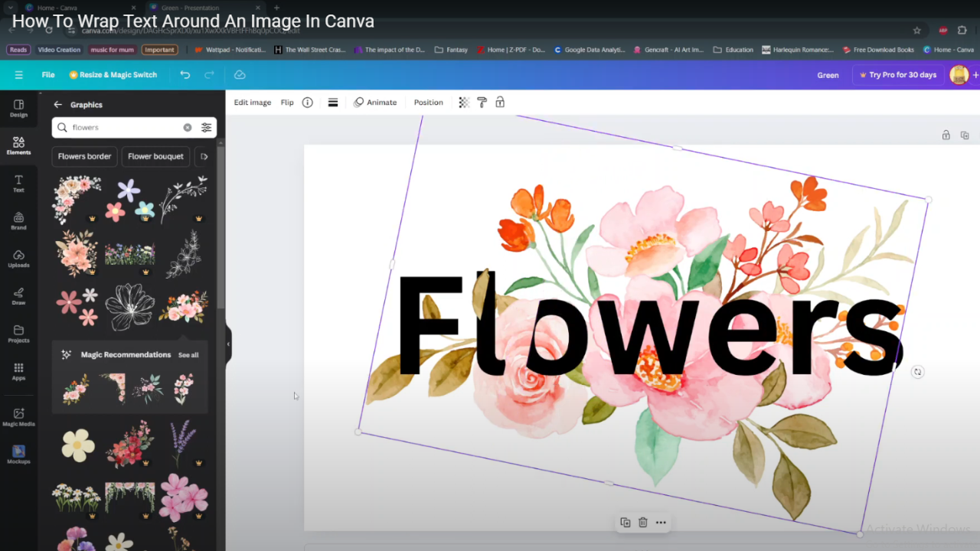Screen dimensions: 980x551
Task: Toggle the element lock in toolbar
Action: [x=500, y=103]
